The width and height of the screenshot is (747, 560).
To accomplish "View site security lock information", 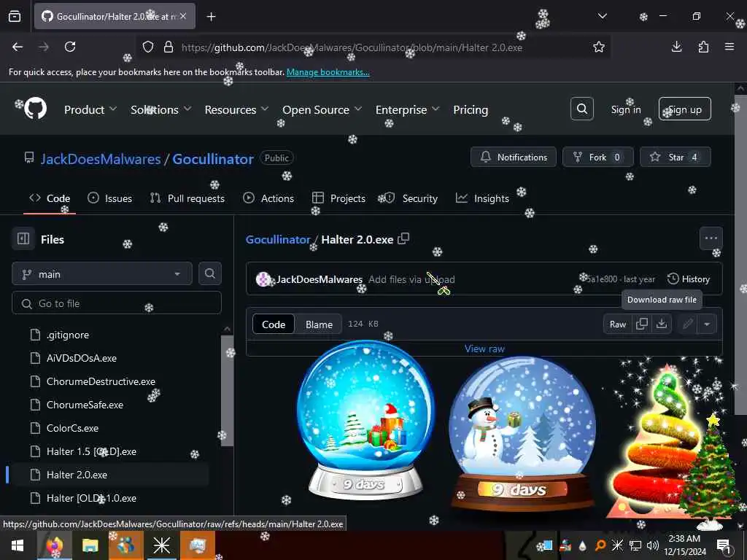I will [x=169, y=47].
